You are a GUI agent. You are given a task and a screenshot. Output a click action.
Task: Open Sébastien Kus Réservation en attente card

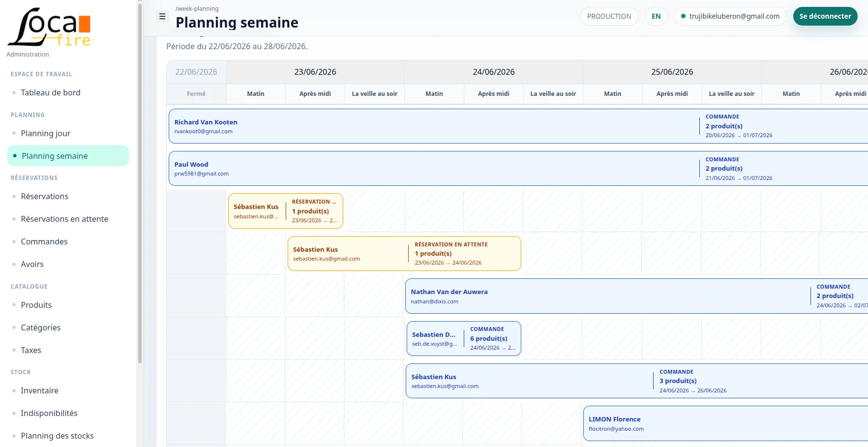[404, 253]
